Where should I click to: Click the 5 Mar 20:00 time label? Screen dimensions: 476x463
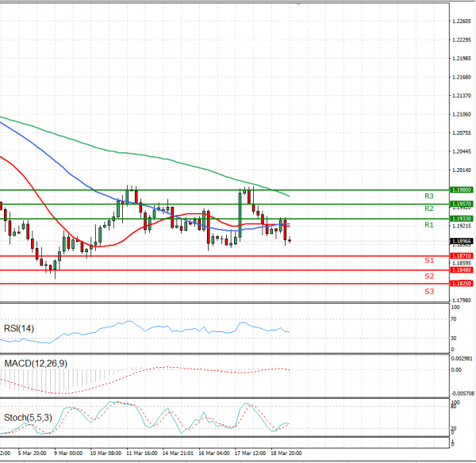pyautogui.click(x=32, y=453)
